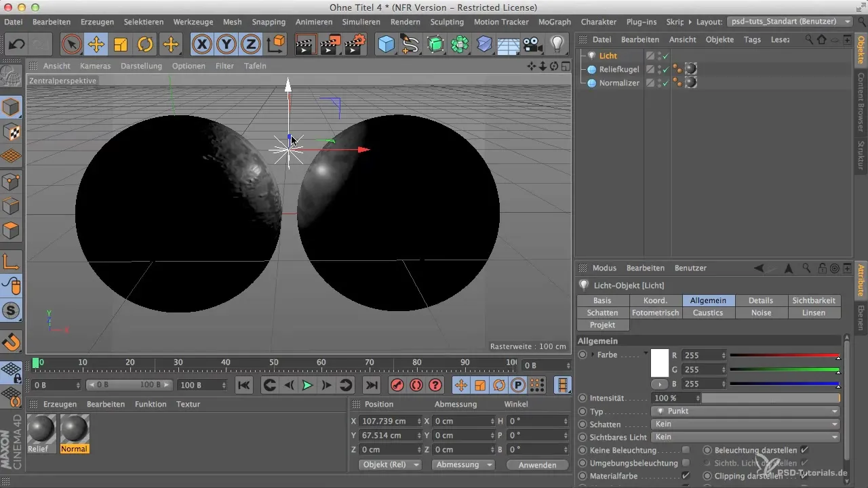
Task: Select the Normal material thumbnail
Action: pos(75,429)
